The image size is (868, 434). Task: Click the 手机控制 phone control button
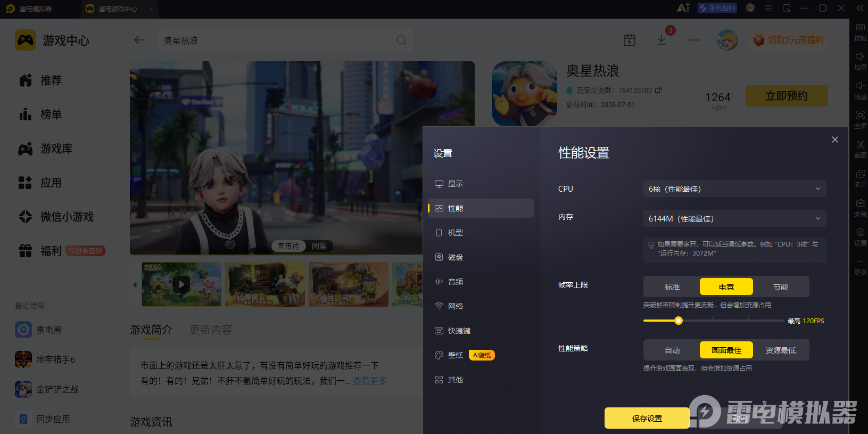pos(717,8)
